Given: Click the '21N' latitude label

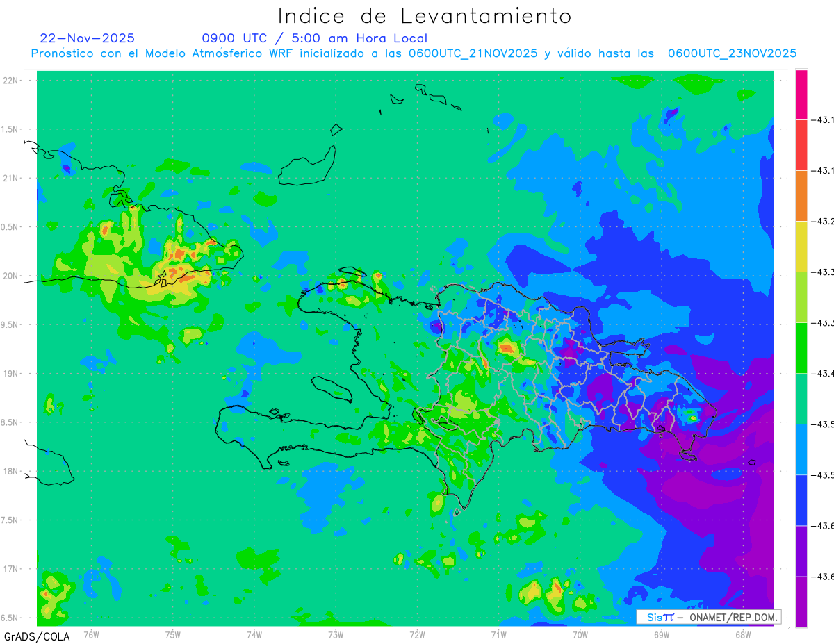Looking at the screenshot, I should point(11,179).
